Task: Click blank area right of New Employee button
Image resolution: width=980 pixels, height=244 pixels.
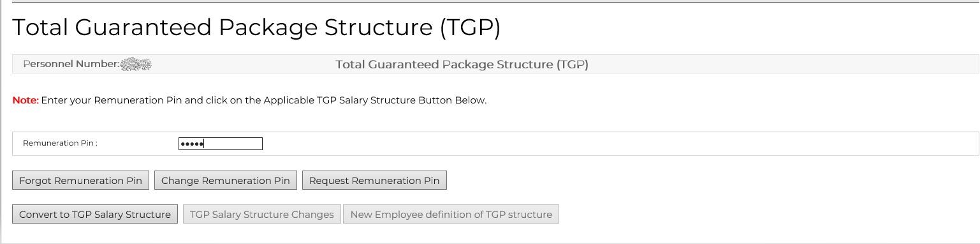Action: click(x=765, y=214)
